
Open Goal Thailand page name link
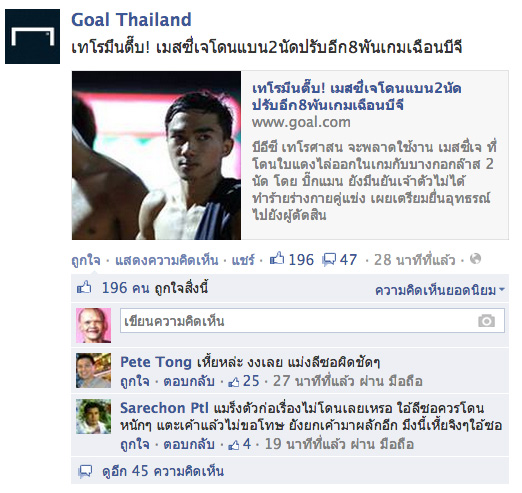point(131,20)
